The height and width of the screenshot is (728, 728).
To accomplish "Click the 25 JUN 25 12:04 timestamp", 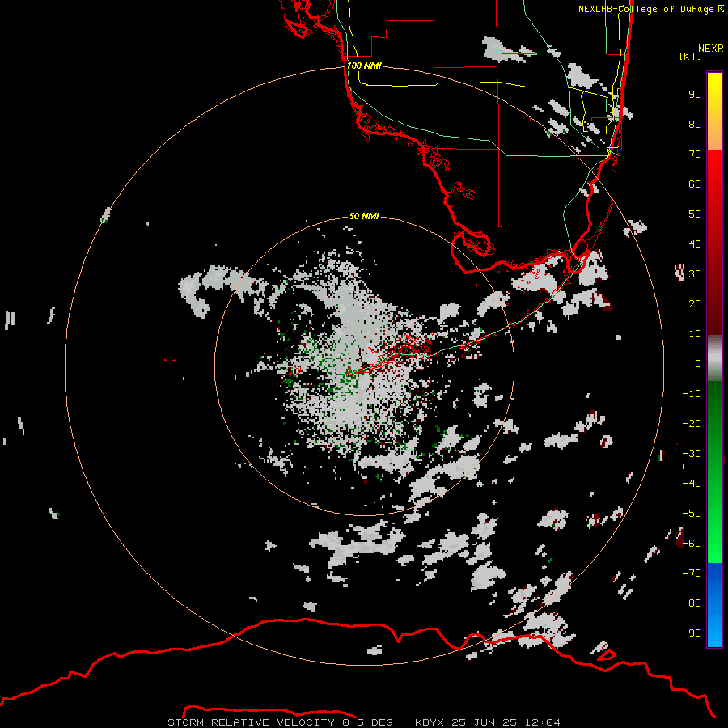I will tap(506, 722).
